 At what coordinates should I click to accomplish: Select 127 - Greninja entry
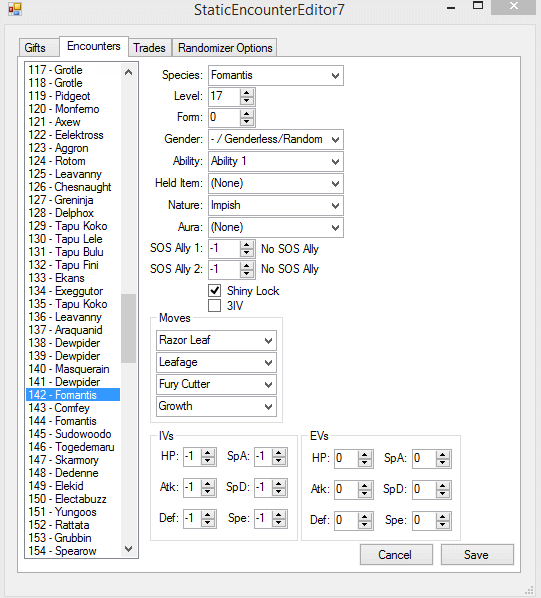click(73, 200)
